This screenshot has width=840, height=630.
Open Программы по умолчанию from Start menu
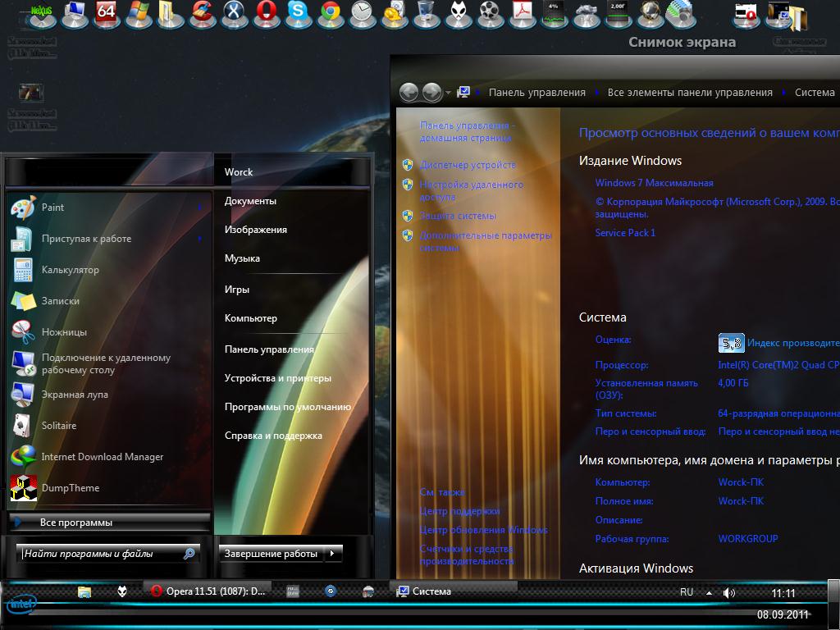click(288, 407)
